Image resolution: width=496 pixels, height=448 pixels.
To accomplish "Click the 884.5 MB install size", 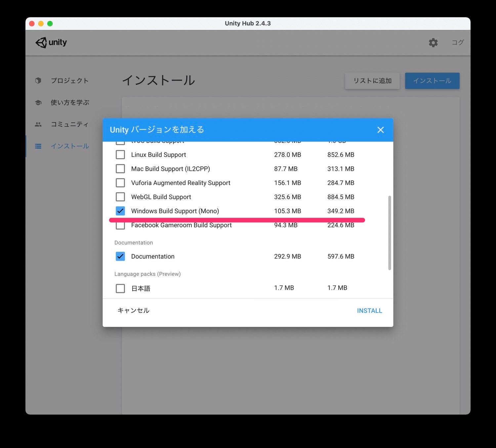I will tap(341, 197).
